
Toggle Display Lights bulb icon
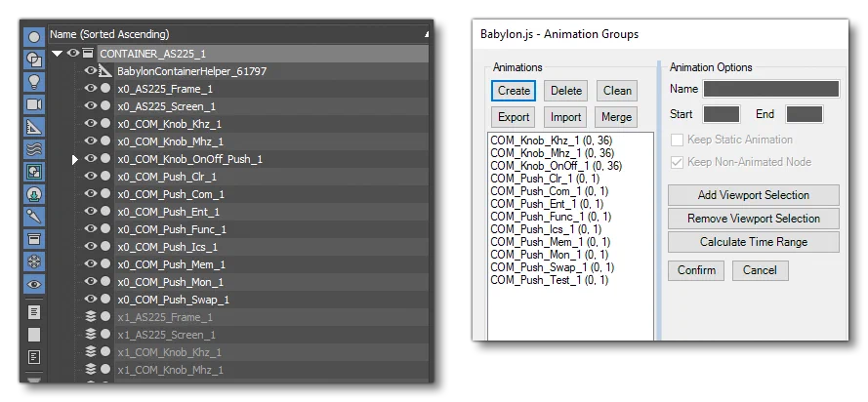34,82
